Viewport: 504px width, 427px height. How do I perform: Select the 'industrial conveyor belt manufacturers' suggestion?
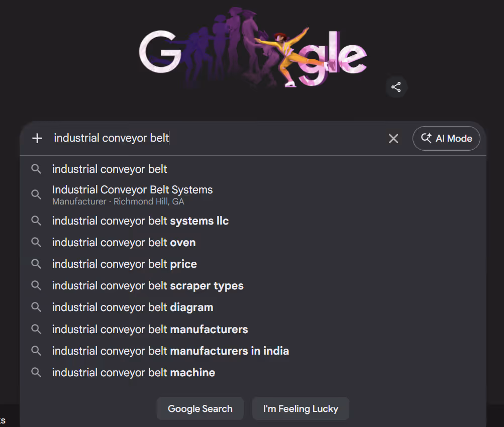pyautogui.click(x=149, y=329)
